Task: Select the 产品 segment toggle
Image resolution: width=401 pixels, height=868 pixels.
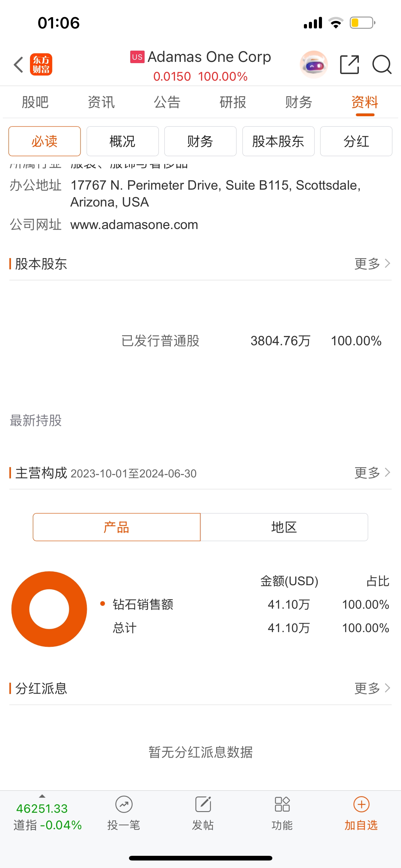Action: click(116, 527)
